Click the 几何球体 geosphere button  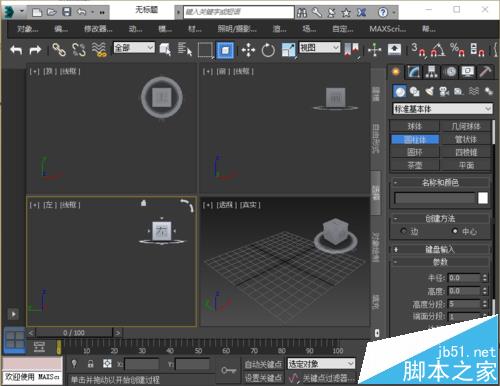click(x=466, y=126)
